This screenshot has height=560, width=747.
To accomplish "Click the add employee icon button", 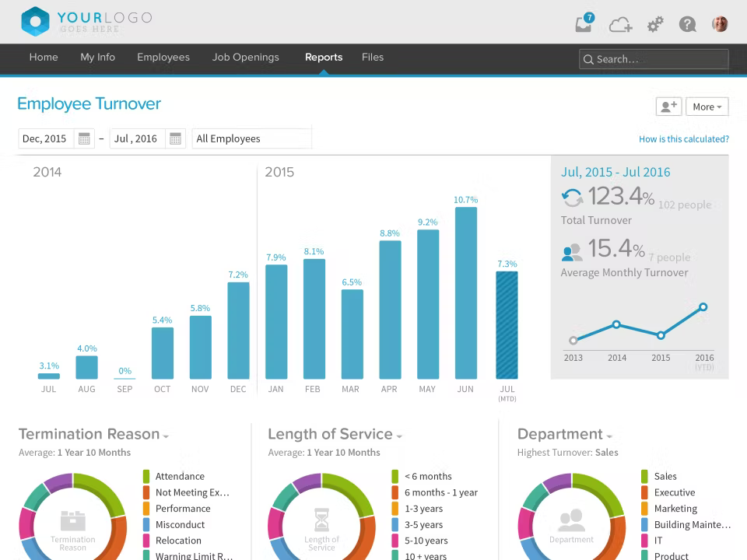I will coord(668,107).
